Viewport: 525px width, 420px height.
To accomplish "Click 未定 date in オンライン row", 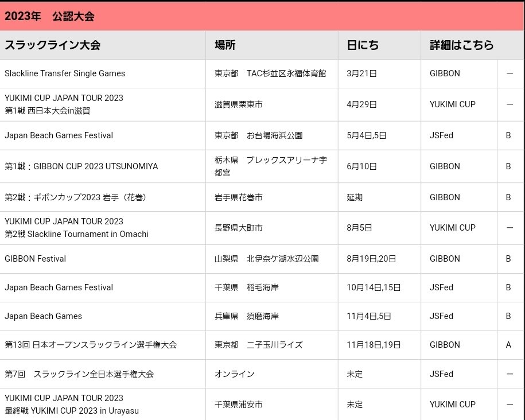I will (355, 374).
